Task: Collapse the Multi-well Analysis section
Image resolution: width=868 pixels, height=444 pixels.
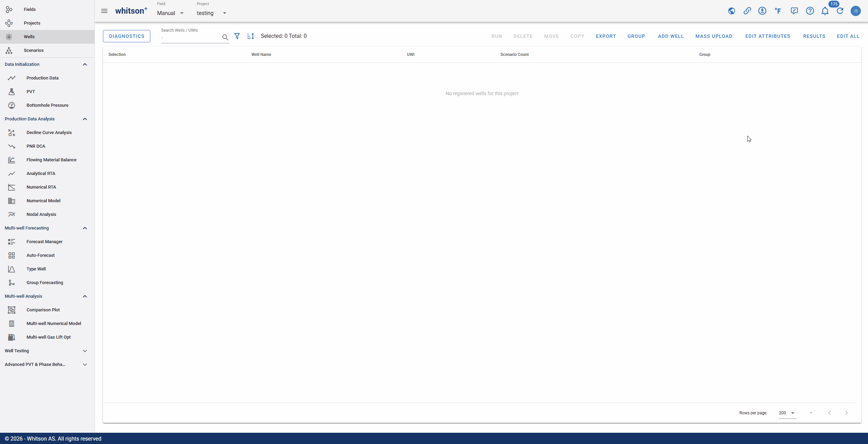Action: [85, 296]
